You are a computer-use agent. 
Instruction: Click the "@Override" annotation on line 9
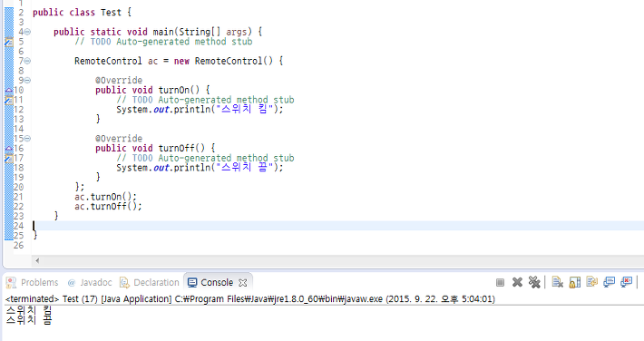point(119,80)
